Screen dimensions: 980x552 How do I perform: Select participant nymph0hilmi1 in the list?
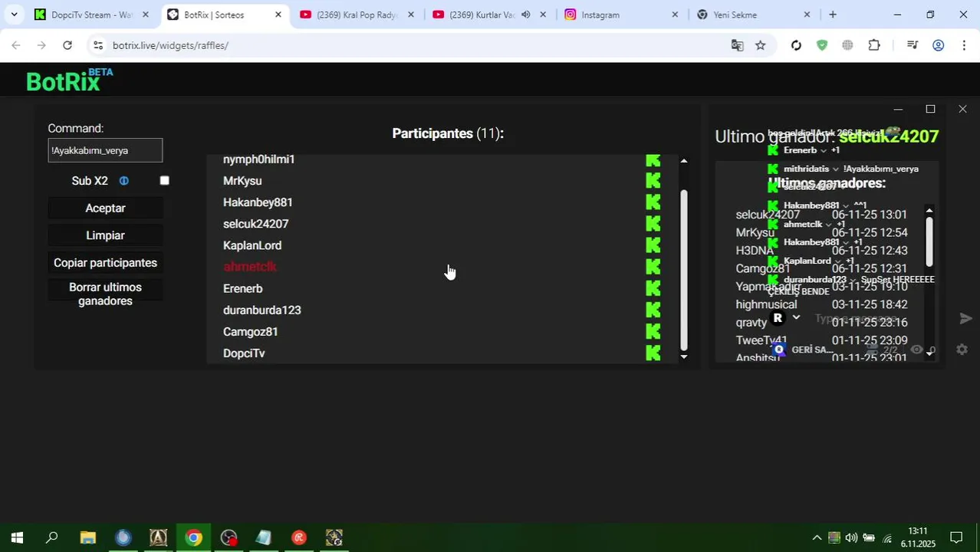pos(258,159)
